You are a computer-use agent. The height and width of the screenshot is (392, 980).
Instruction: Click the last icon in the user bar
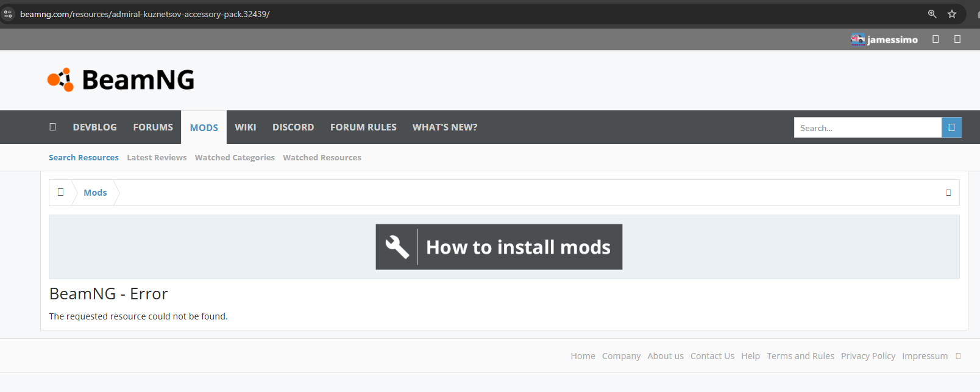tap(957, 39)
